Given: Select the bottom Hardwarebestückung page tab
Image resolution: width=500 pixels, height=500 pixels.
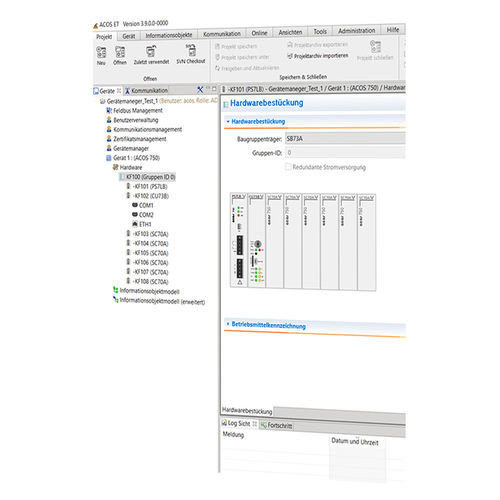Looking at the screenshot, I should (247, 411).
